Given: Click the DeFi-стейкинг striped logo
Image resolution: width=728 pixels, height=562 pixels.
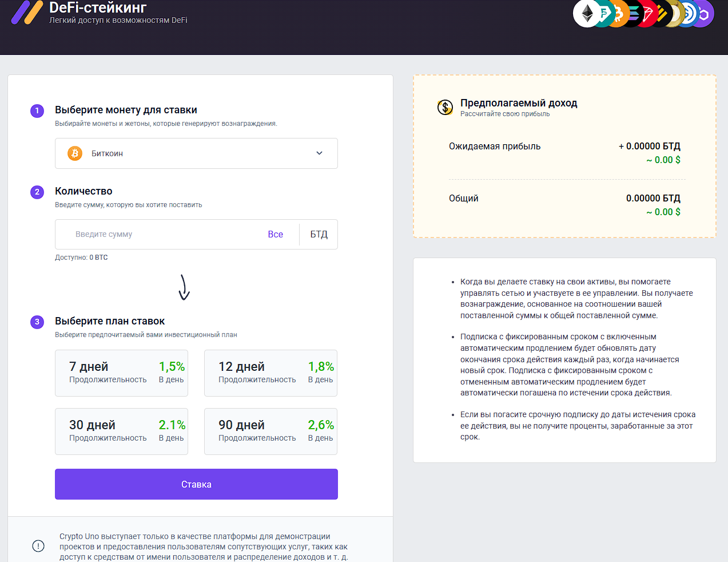Looking at the screenshot, I should point(27,13).
